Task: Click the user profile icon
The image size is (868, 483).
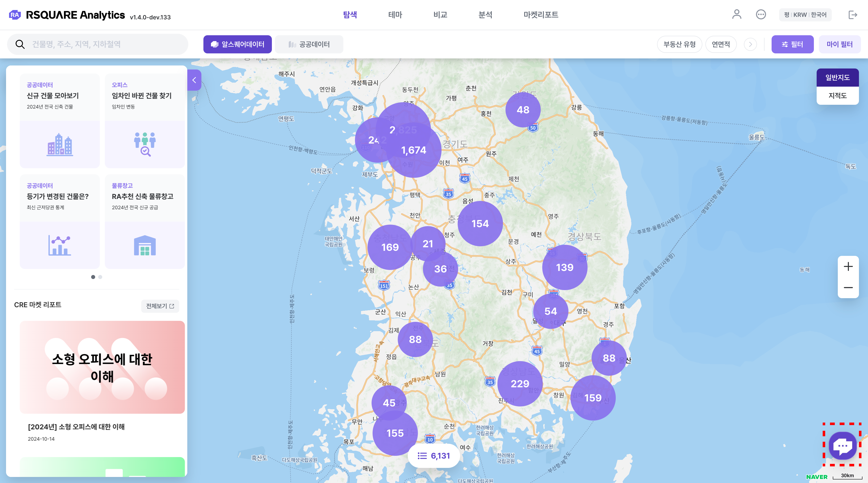Action: (737, 15)
